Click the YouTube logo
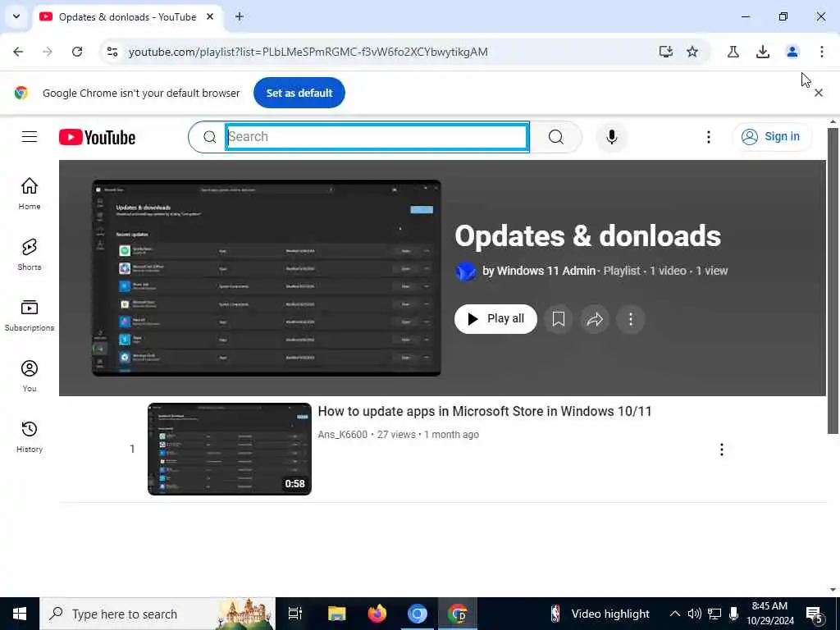This screenshot has width=840, height=630. 97,137
